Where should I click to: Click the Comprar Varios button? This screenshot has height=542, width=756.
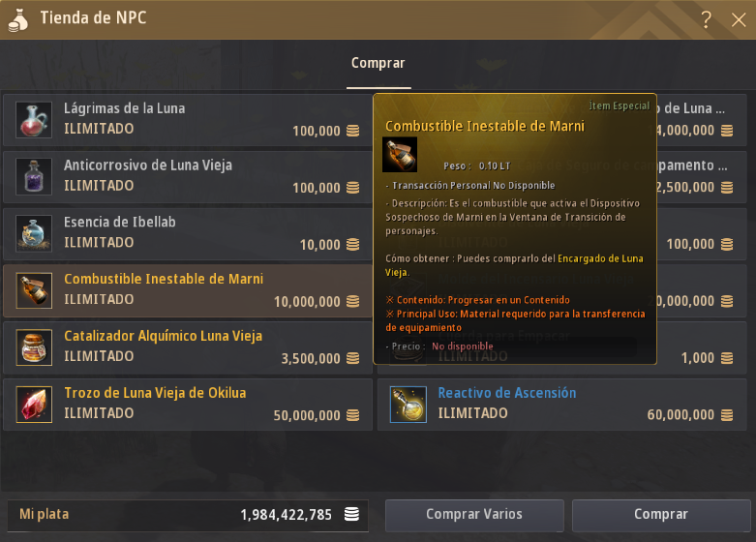[x=474, y=515]
